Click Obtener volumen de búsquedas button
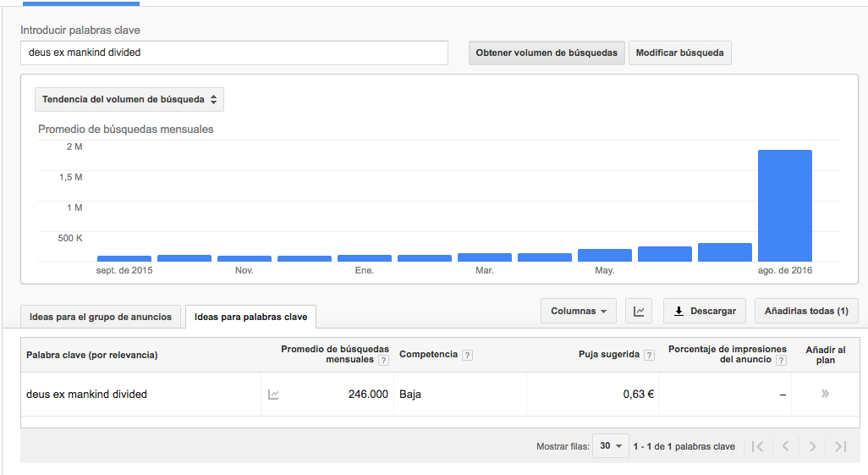 547,52
